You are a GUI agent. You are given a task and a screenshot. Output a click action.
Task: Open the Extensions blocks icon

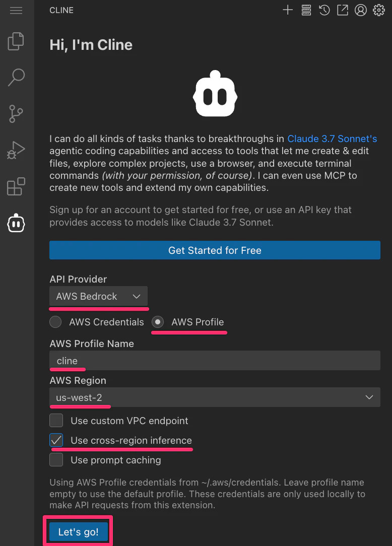click(16, 187)
